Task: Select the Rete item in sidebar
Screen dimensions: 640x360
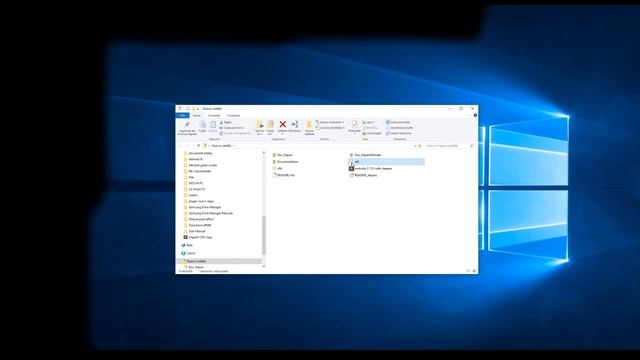Action: [x=187, y=245]
